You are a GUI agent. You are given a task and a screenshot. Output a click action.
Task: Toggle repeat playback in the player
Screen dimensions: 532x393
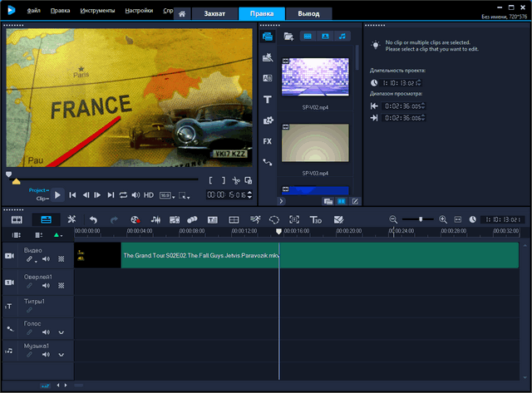(x=123, y=194)
